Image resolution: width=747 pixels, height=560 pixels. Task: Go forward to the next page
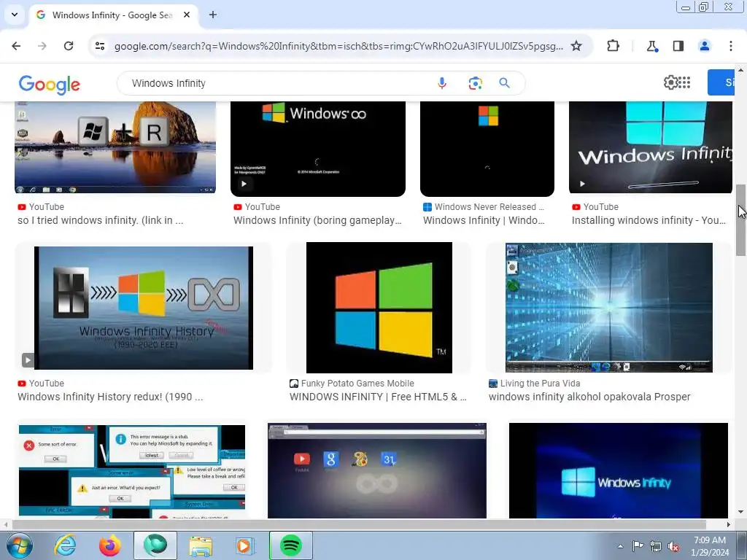point(42,46)
